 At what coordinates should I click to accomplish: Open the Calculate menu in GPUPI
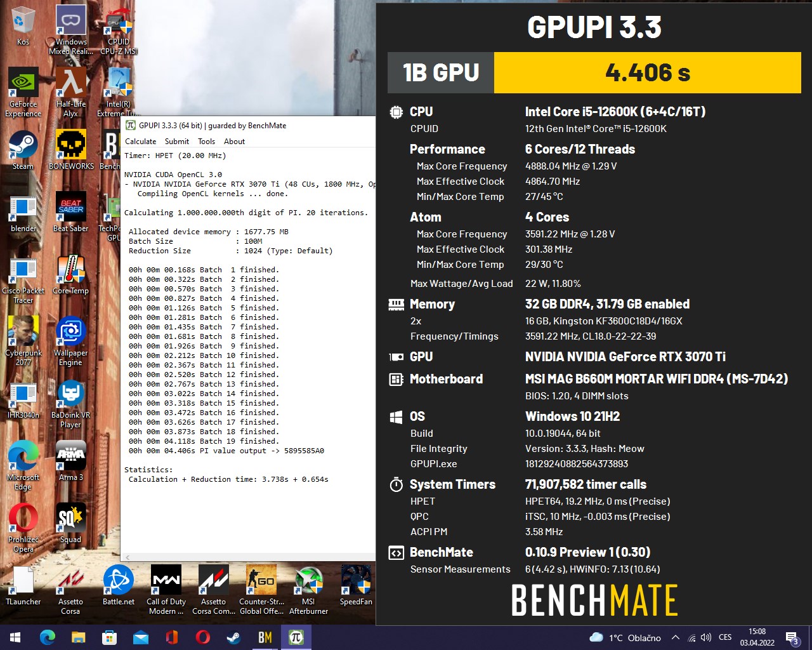[x=140, y=142]
